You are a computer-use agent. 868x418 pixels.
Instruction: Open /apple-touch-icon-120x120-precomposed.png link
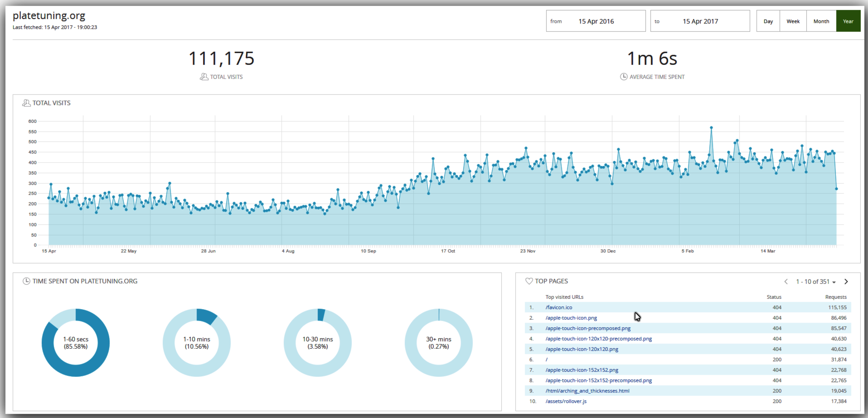point(599,339)
